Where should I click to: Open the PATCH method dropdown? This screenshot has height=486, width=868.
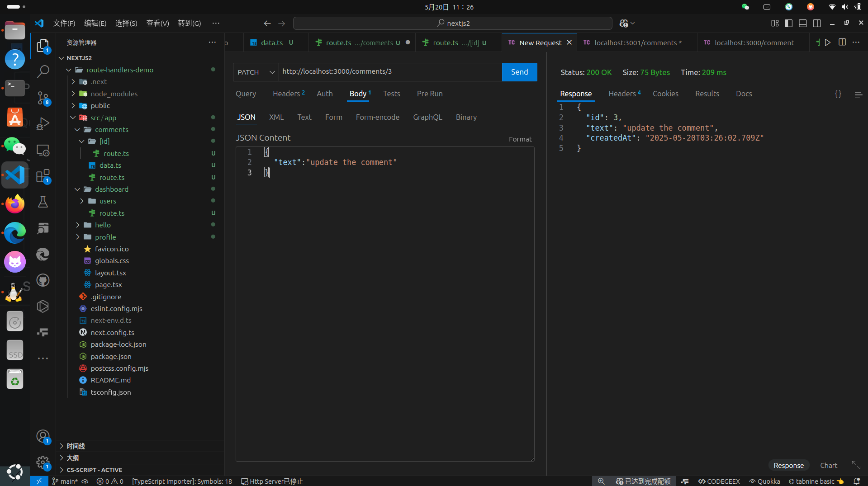pyautogui.click(x=256, y=72)
